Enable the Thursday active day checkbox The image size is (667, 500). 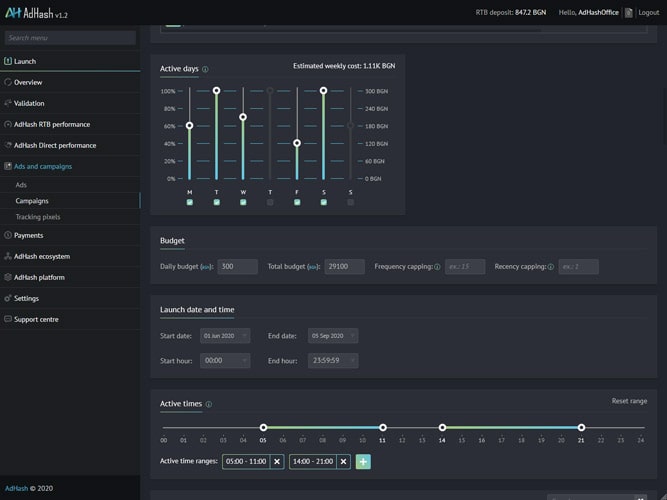point(270,202)
